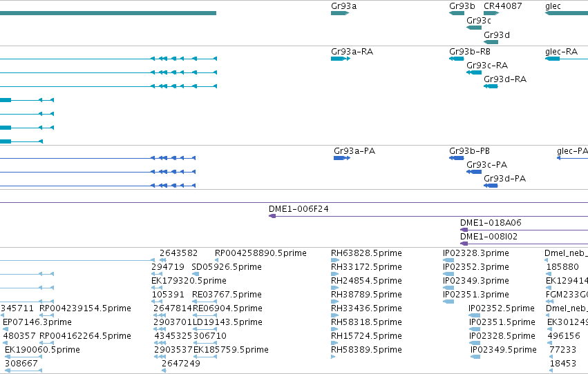Click the IP02328.3prime label

pyautogui.click(x=476, y=253)
